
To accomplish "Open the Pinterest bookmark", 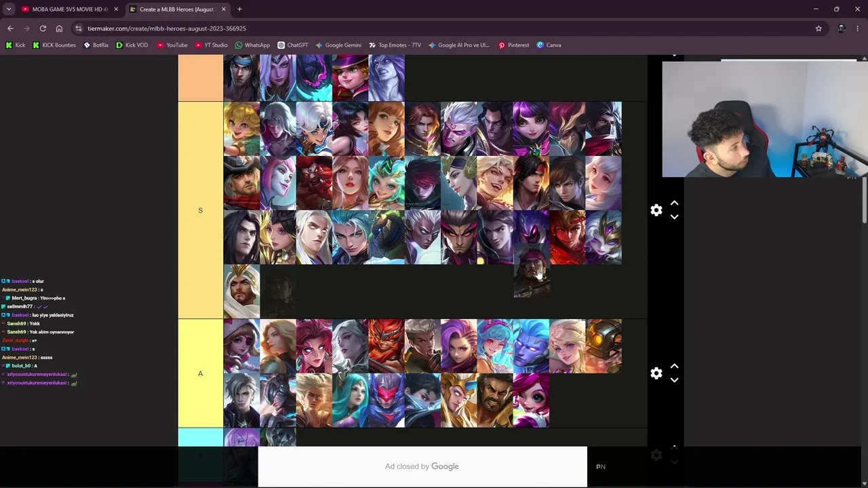I will tap(513, 45).
